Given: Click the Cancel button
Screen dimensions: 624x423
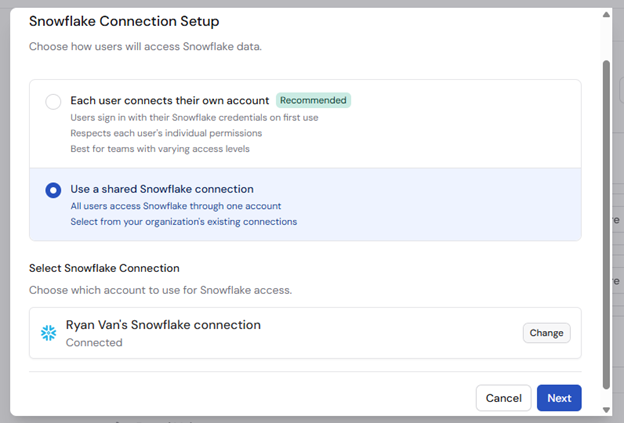Looking at the screenshot, I should [503, 398].
